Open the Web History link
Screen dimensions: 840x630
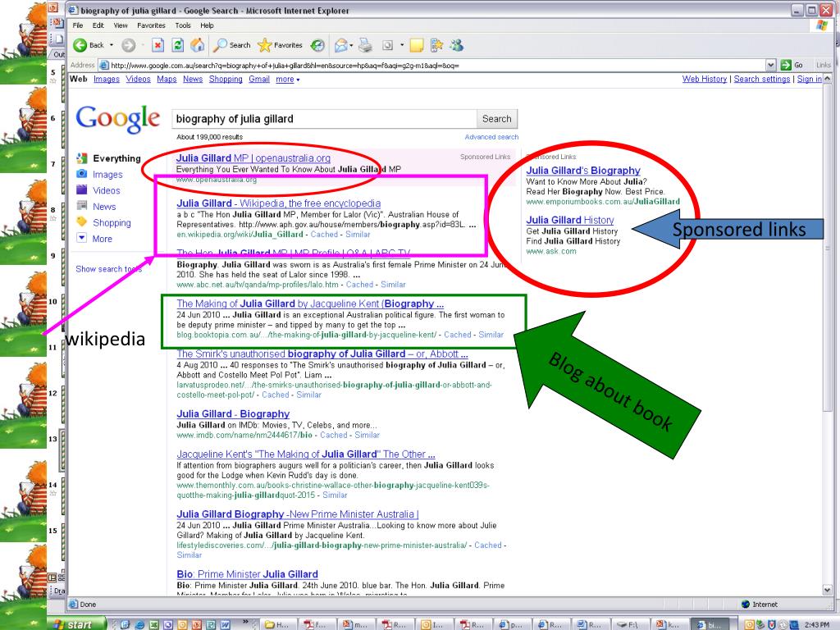704,80
